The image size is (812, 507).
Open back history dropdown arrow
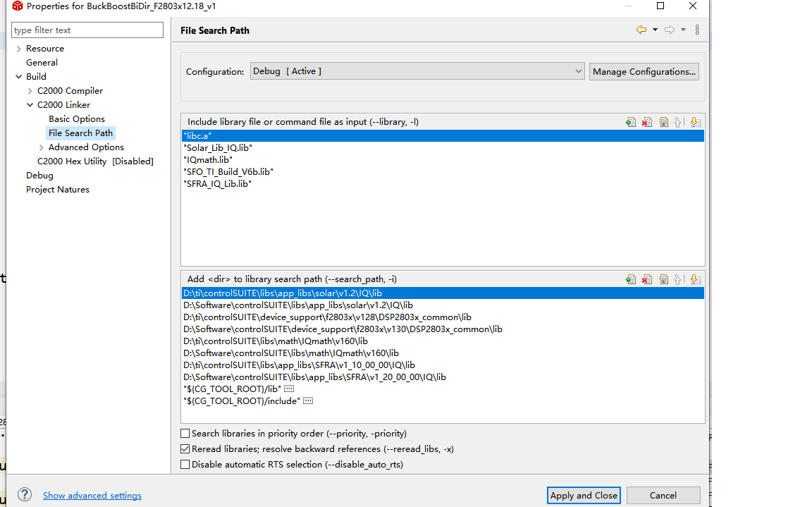point(655,30)
